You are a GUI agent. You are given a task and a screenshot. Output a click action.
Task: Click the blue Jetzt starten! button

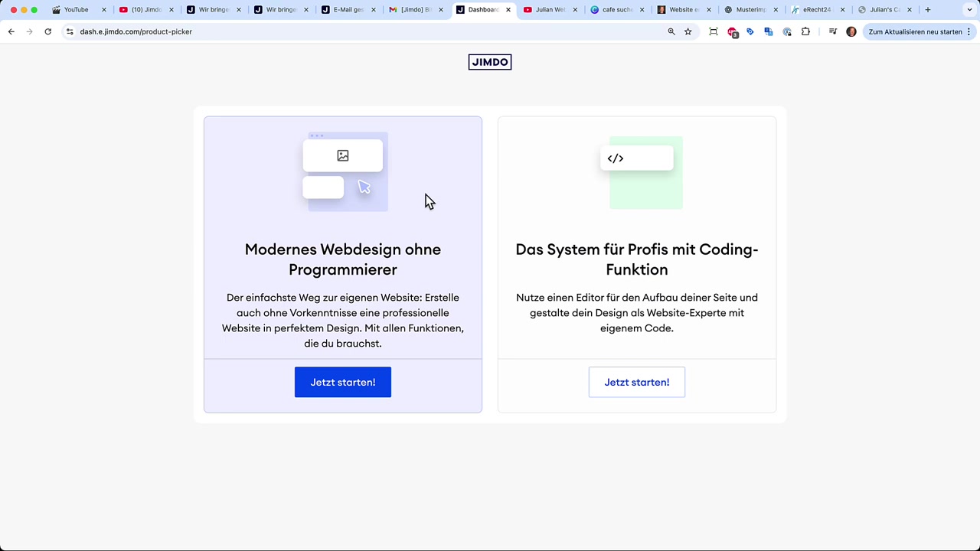[x=343, y=382]
